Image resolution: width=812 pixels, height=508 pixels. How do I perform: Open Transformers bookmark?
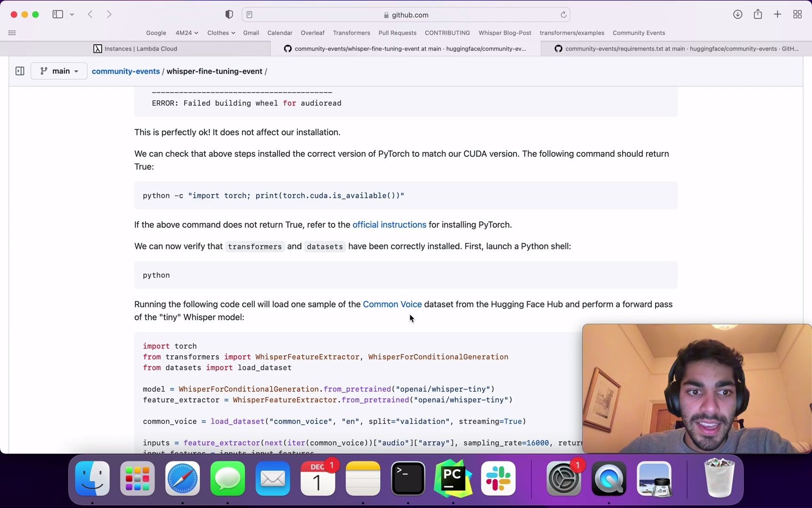pyautogui.click(x=351, y=33)
